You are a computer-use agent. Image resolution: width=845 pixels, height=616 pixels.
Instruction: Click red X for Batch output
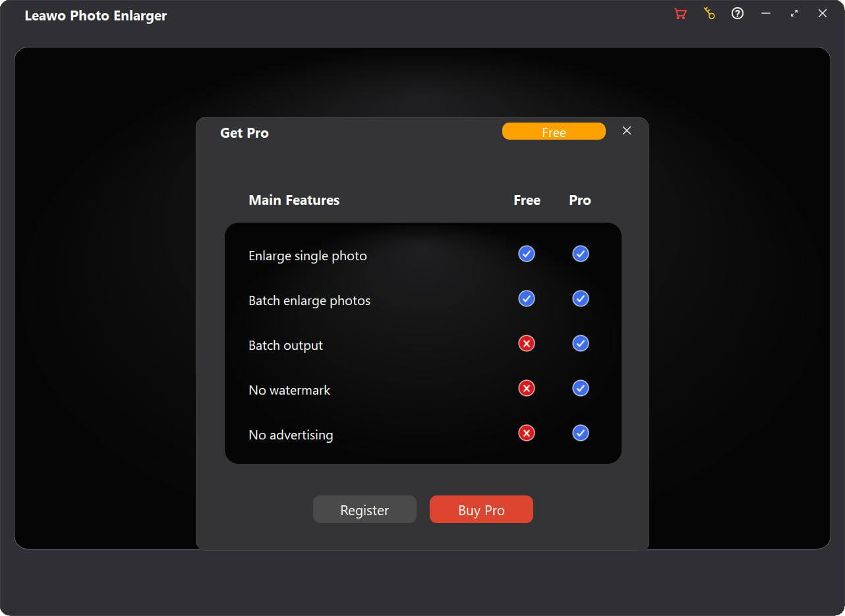[527, 344]
